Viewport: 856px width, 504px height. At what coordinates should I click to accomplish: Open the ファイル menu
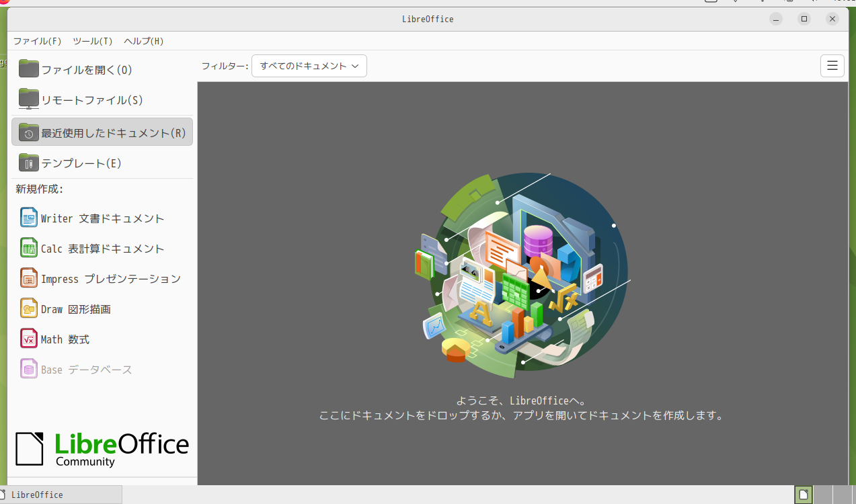pos(37,41)
